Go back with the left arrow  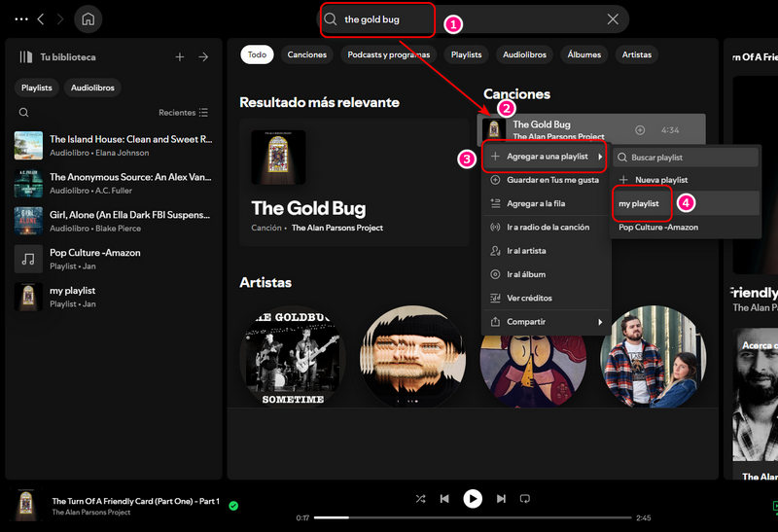(41, 18)
